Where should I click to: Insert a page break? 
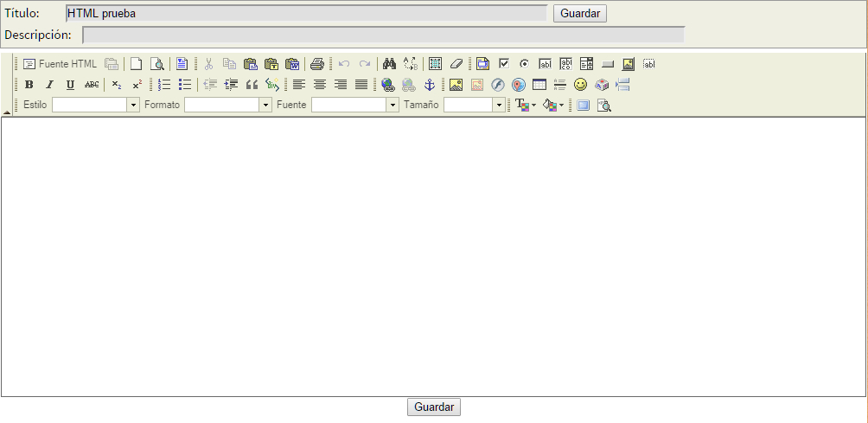click(x=622, y=85)
